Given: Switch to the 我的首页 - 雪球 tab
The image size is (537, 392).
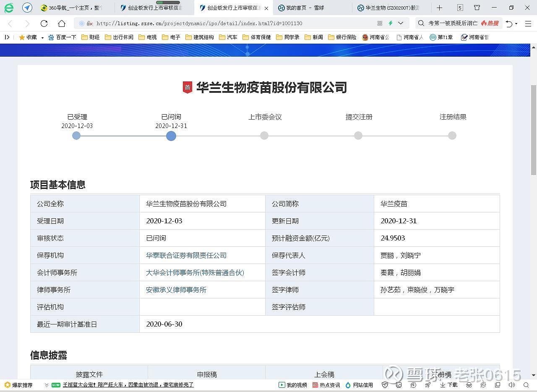Looking at the screenshot, I should coord(305,8).
